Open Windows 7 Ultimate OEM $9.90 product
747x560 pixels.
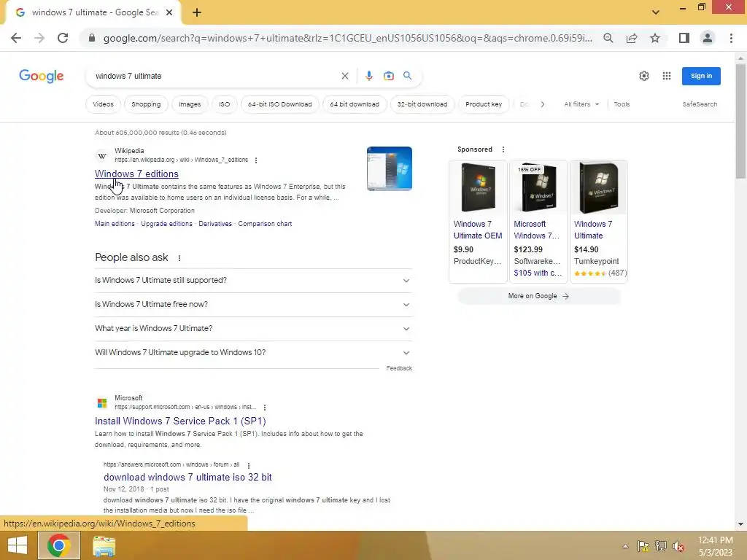point(479,222)
